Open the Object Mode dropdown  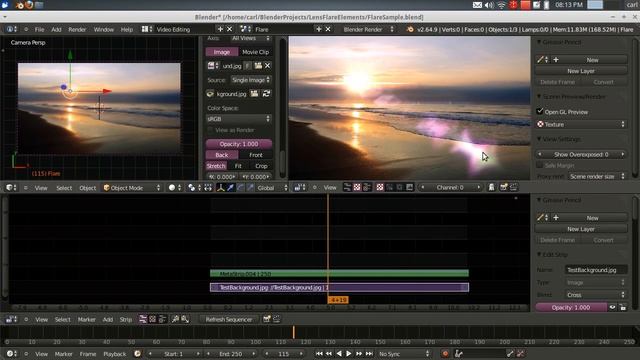132,188
